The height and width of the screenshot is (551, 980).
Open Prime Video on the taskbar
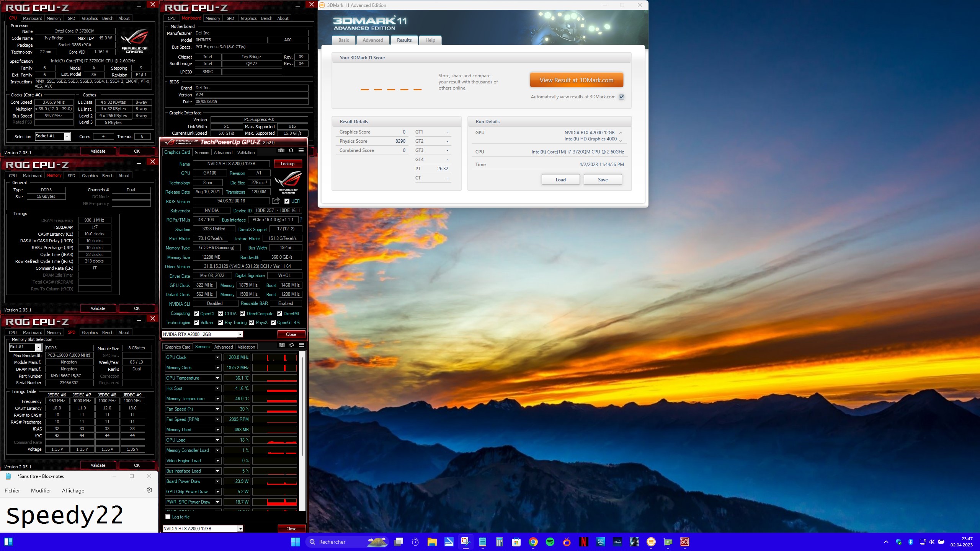[601, 542]
